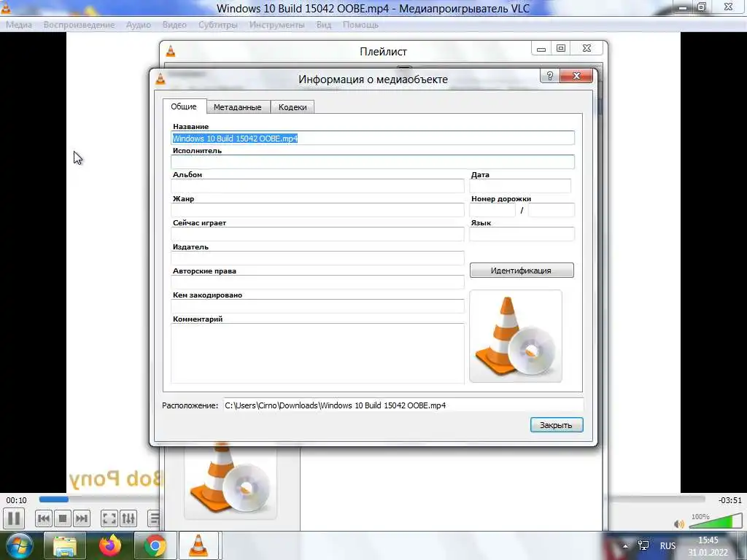
Task: Focus the Язык input field
Action: [x=522, y=234]
